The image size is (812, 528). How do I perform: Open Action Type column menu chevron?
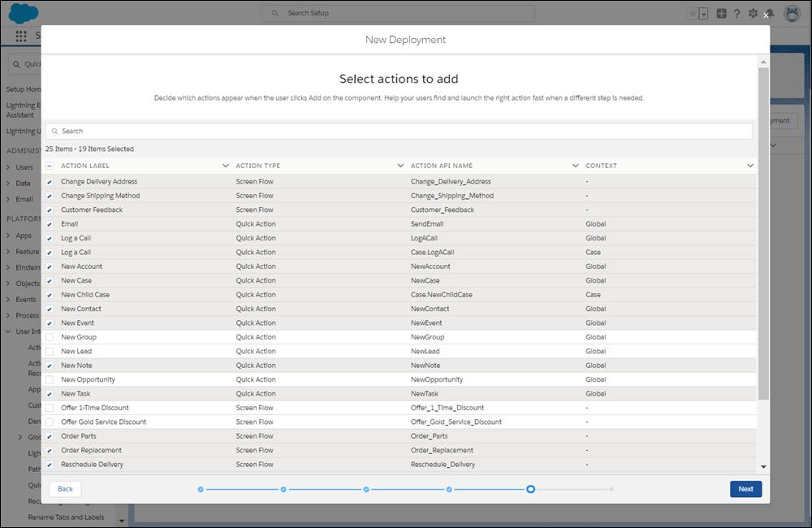coord(400,166)
